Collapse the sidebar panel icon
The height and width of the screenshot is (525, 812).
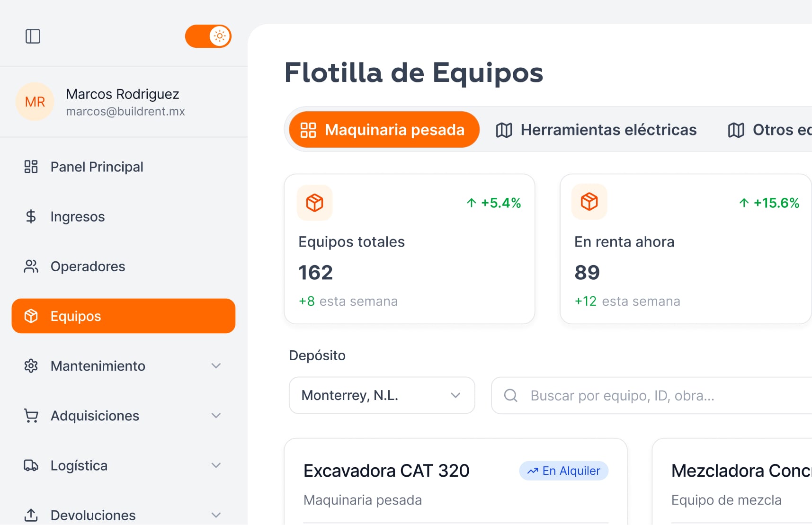(33, 36)
